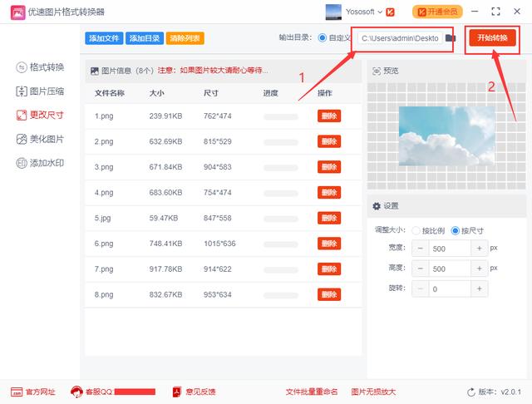Click 清除列表 to clear the list
532x404 pixels.
click(x=185, y=38)
